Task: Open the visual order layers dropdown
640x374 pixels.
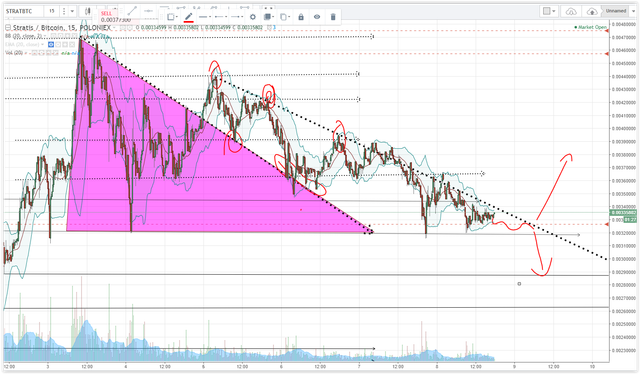Action: coord(268,17)
